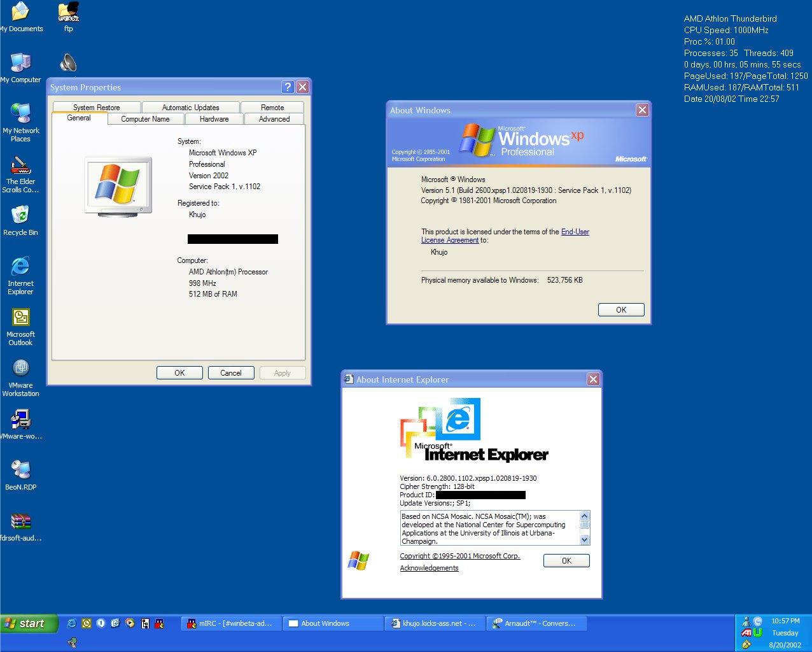Click the Windows Media Player quick launch icon

[x=130, y=623]
